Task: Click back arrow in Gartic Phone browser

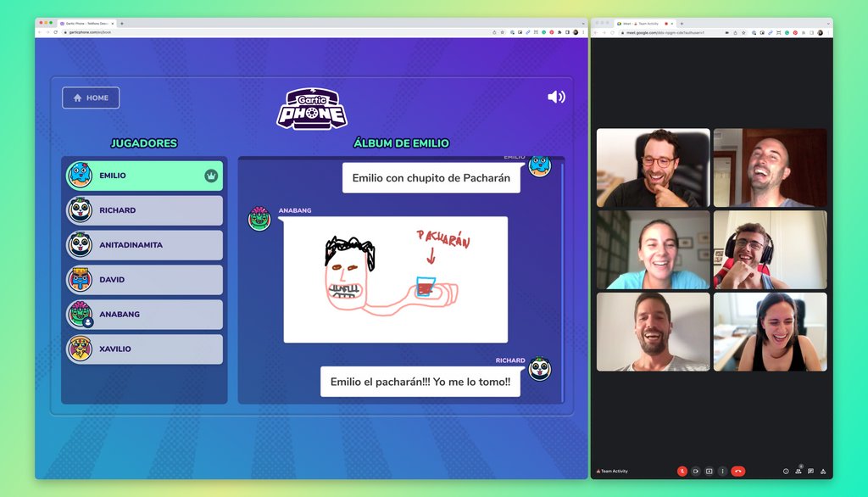Action: click(x=40, y=32)
